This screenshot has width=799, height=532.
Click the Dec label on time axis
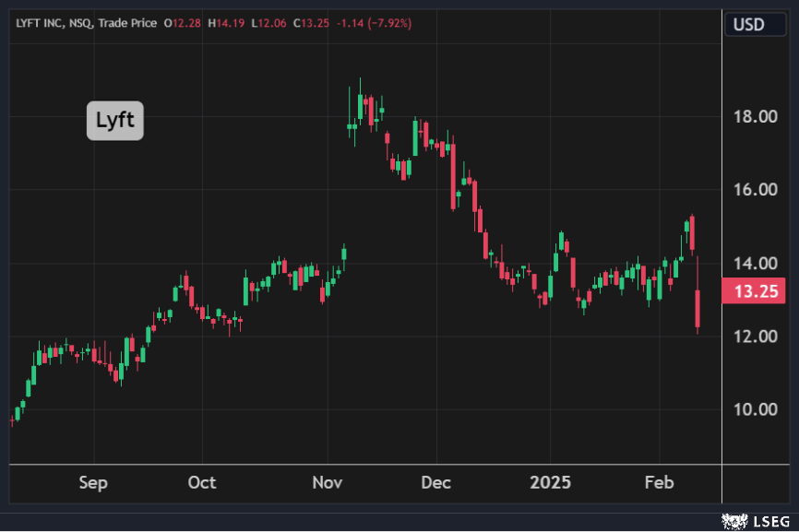point(435,482)
